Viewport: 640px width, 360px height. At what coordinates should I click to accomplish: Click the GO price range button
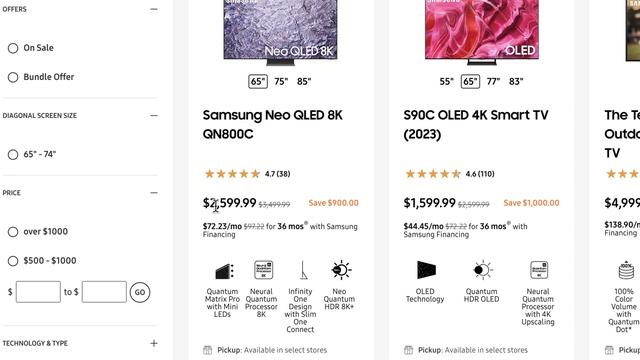click(140, 292)
